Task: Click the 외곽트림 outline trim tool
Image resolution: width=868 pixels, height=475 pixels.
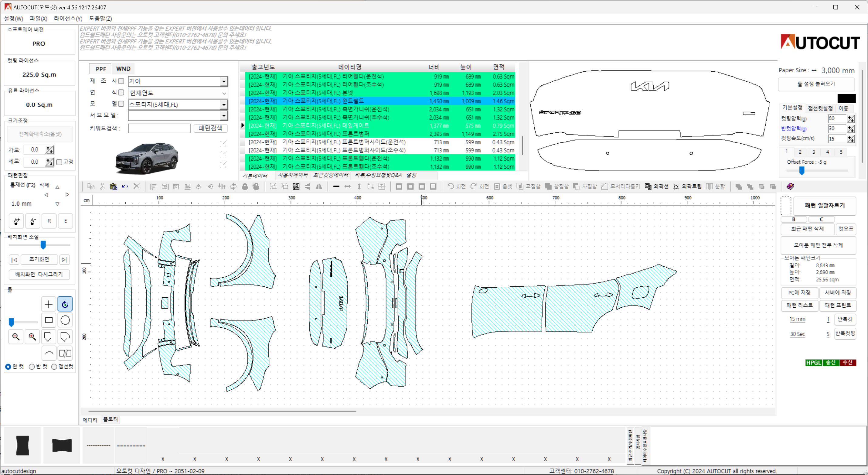Action: tap(687, 186)
